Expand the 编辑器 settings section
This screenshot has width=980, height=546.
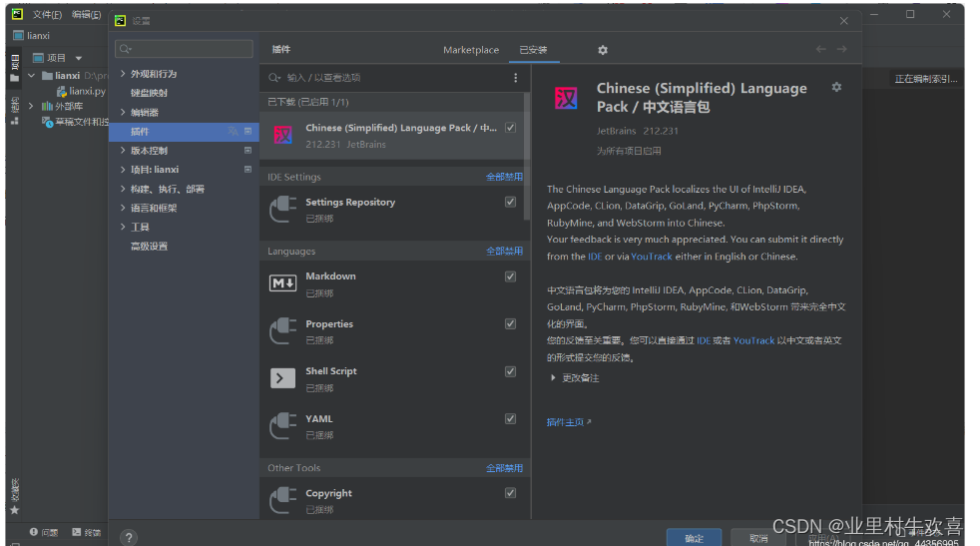pyautogui.click(x=123, y=112)
